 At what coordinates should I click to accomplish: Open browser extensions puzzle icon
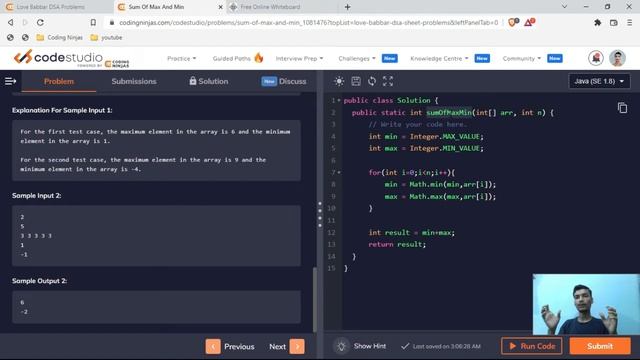pyautogui.click(x=598, y=23)
